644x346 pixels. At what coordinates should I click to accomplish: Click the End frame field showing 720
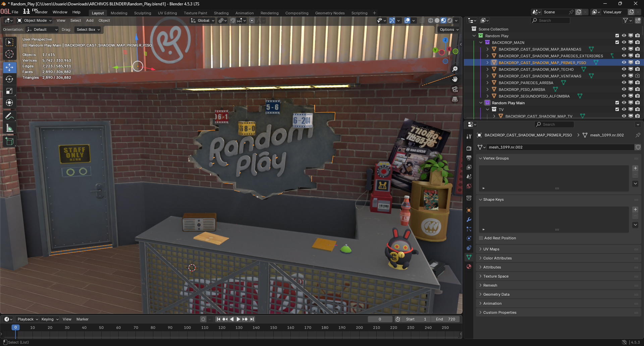coord(446,319)
